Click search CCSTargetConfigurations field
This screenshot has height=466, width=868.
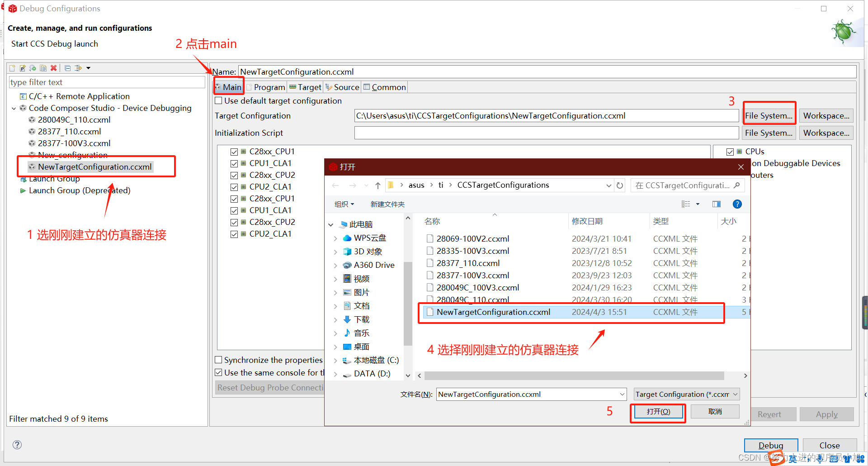[x=687, y=185]
